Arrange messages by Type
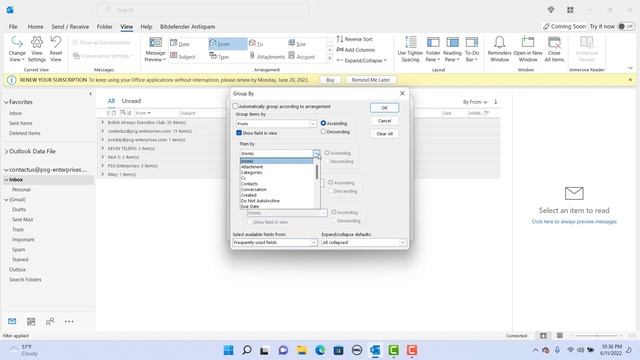 click(x=219, y=56)
